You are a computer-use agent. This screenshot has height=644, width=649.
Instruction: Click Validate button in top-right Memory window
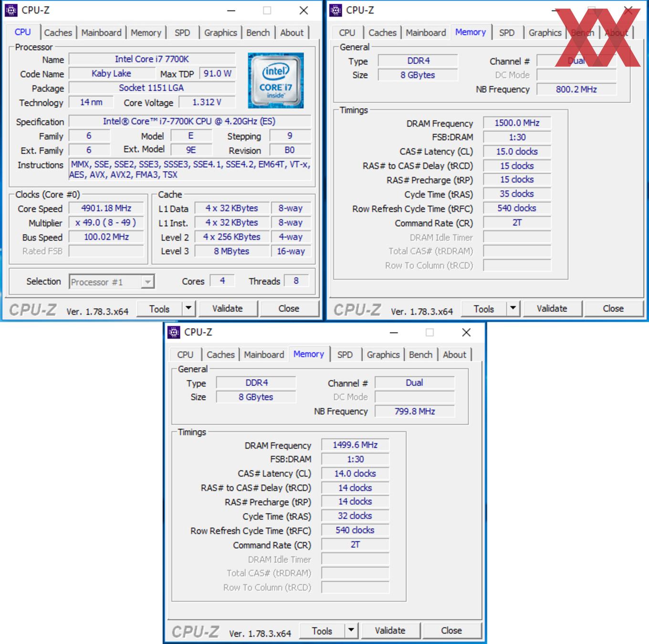pyautogui.click(x=552, y=309)
